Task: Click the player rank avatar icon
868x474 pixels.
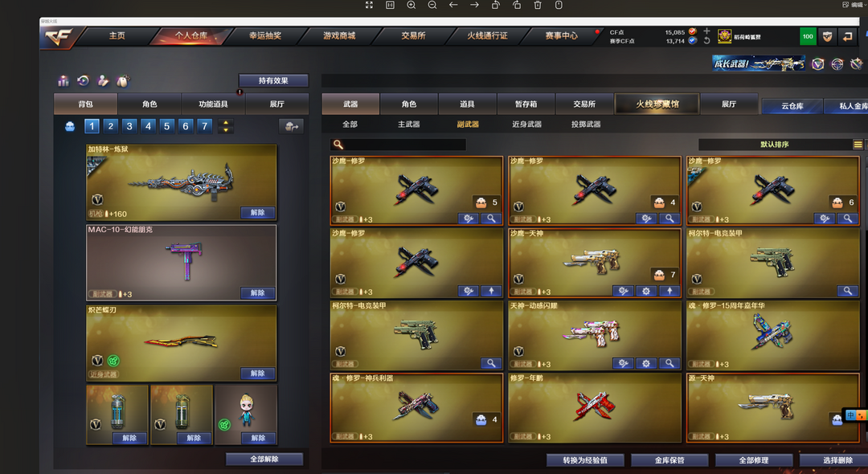Action: (x=725, y=36)
